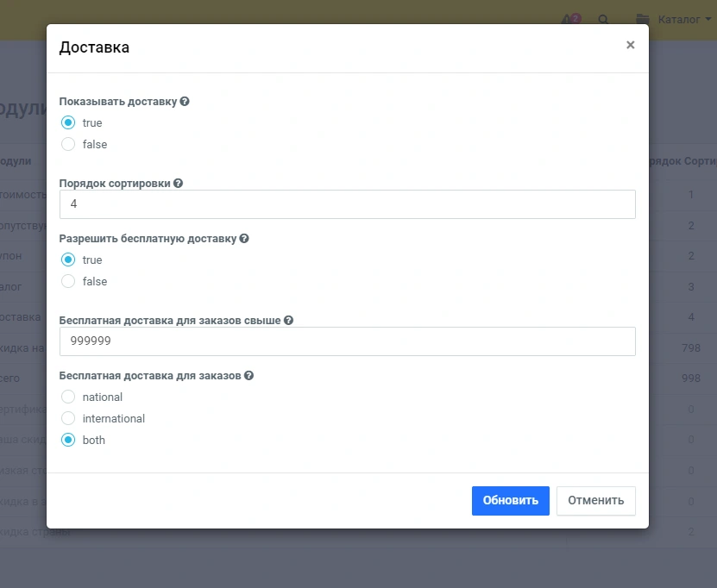Choose "true" for Разрешить бесплатную доставку
This screenshot has height=588, width=717.
[x=69, y=260]
